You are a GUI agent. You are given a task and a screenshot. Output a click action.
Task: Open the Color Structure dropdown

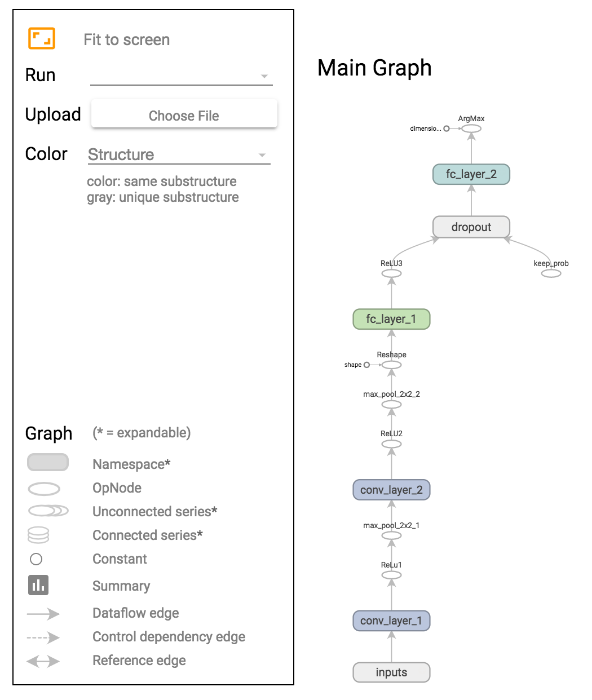click(x=179, y=155)
